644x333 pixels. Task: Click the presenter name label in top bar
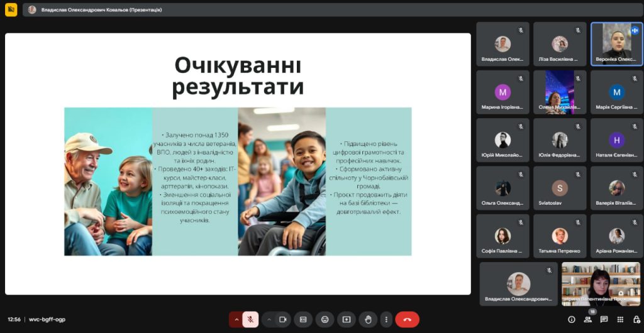[x=101, y=10]
